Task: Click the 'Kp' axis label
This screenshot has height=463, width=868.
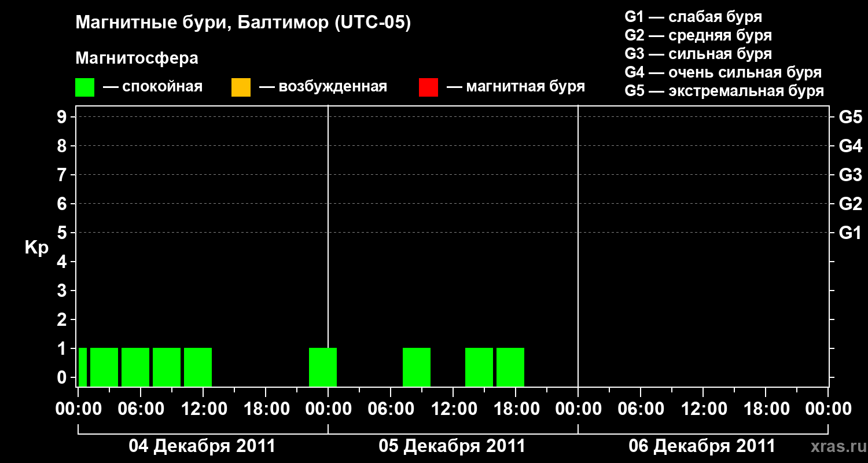Action: [37, 248]
